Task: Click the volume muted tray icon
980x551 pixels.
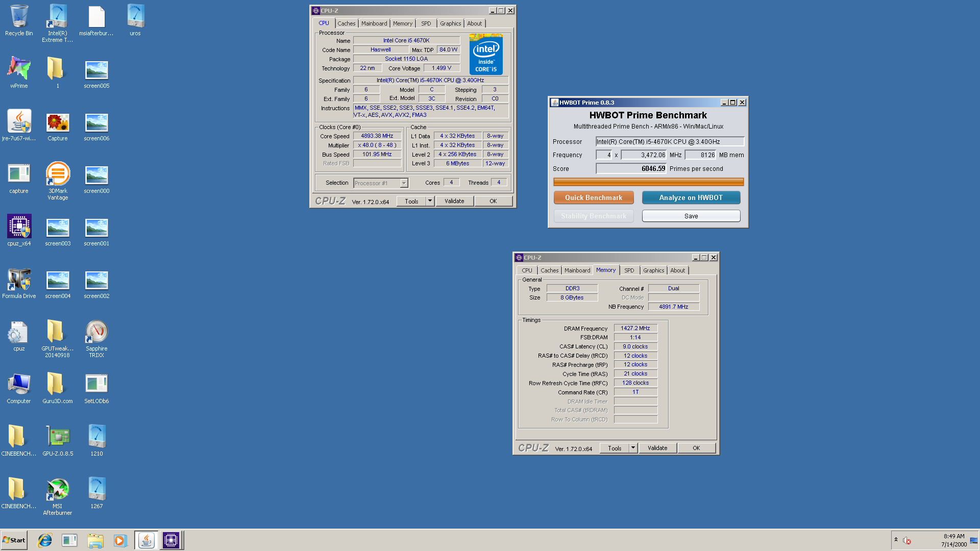Action: (x=907, y=540)
